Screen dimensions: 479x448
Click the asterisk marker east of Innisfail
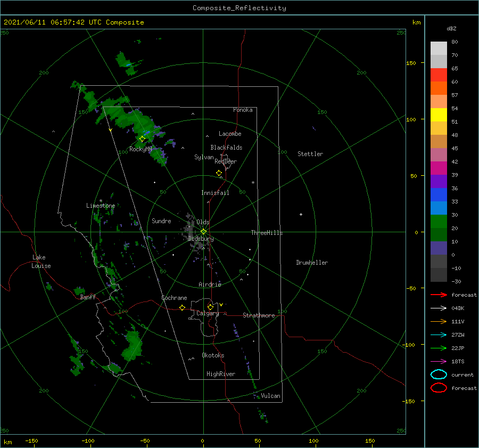coord(253,183)
